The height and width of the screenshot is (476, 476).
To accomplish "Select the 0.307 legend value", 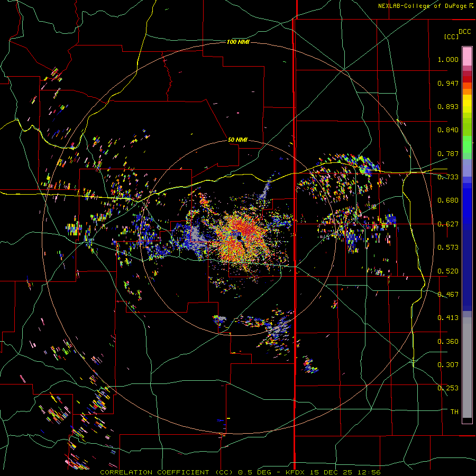I will [x=448, y=365].
